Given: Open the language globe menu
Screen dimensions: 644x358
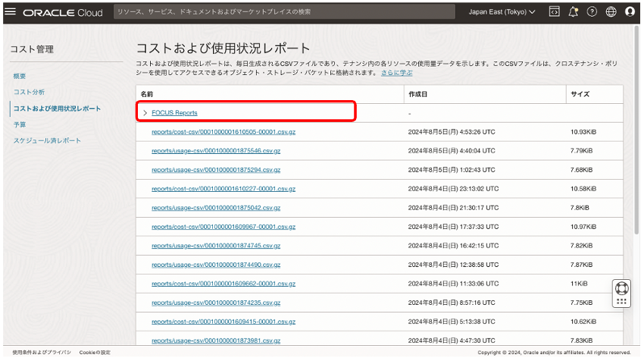Looking at the screenshot, I should [x=611, y=12].
